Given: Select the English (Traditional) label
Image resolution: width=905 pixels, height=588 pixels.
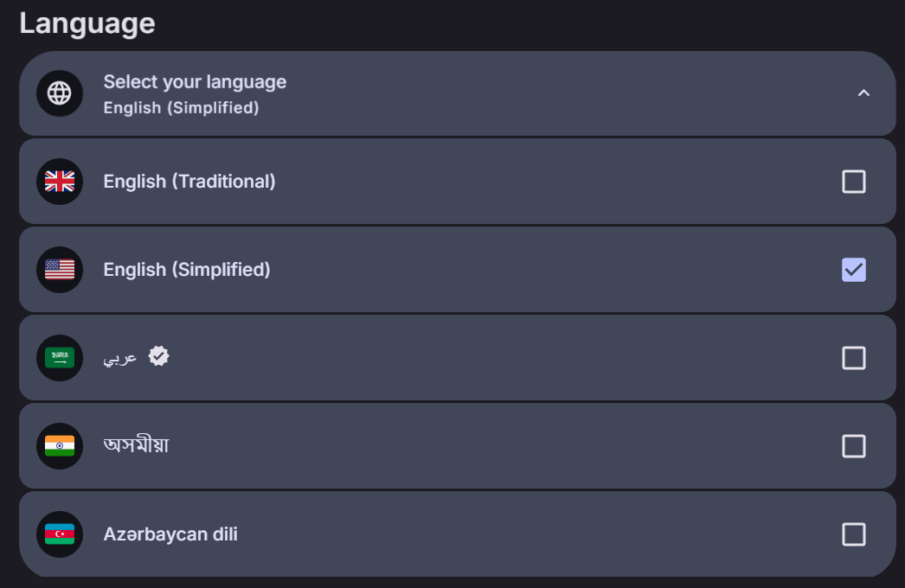Looking at the screenshot, I should coord(189,182).
